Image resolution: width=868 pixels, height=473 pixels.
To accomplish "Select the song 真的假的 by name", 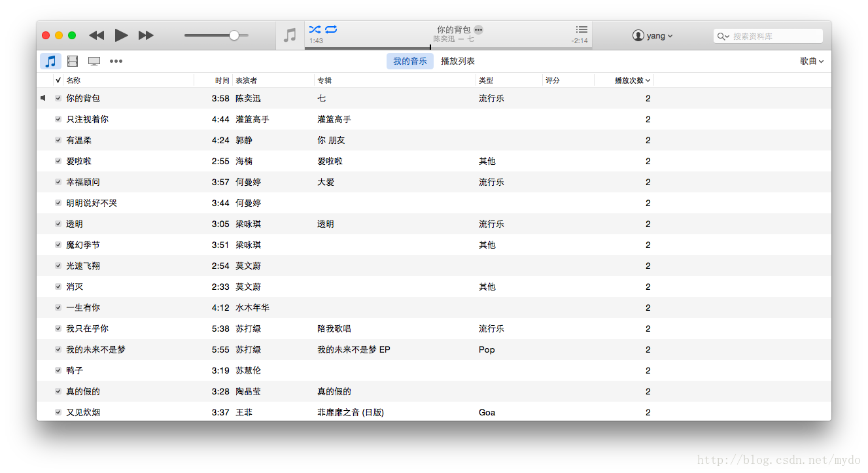I will (x=83, y=391).
